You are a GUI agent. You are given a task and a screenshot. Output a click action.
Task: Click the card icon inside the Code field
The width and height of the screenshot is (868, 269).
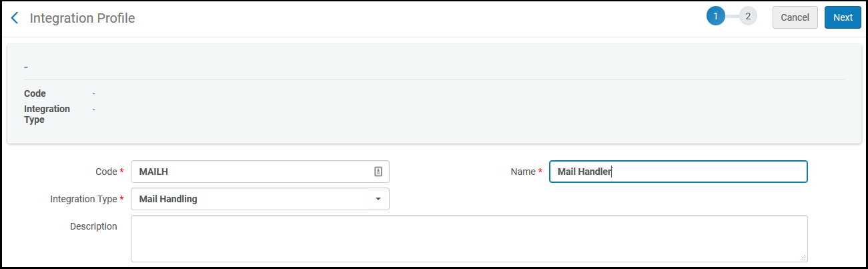point(378,172)
